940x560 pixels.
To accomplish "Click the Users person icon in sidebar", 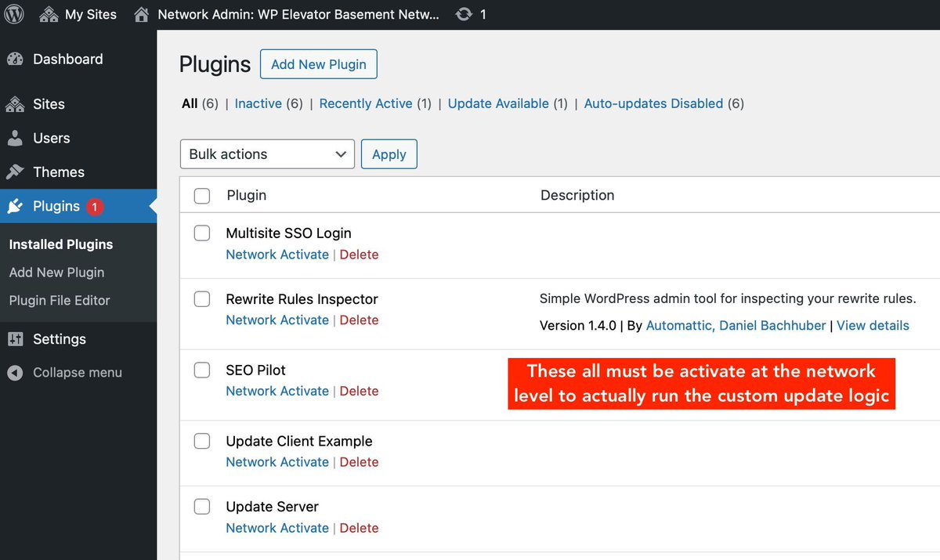I will [15, 138].
